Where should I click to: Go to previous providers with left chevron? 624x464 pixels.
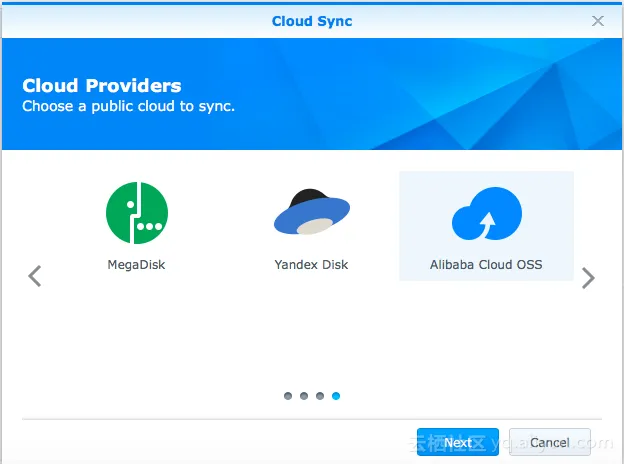pyautogui.click(x=35, y=276)
